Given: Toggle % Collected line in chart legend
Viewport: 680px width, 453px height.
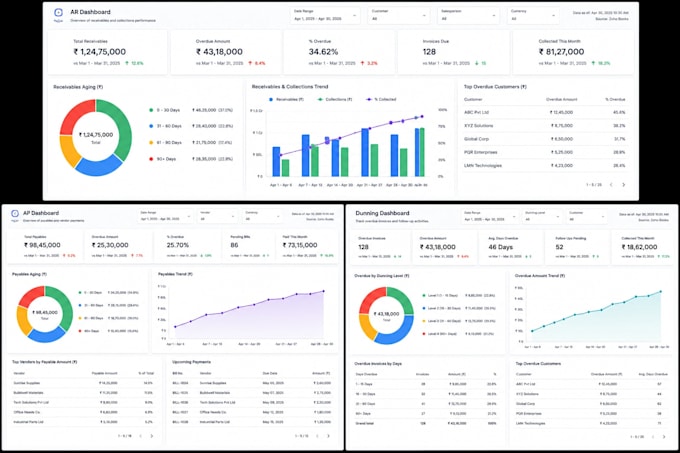Looking at the screenshot, I should [x=381, y=99].
